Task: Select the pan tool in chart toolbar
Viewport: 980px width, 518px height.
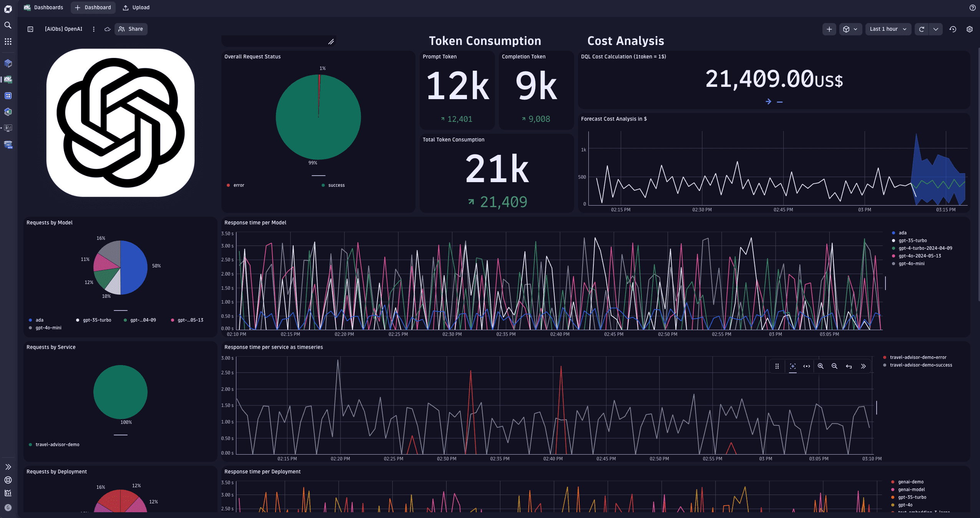Action: point(807,366)
